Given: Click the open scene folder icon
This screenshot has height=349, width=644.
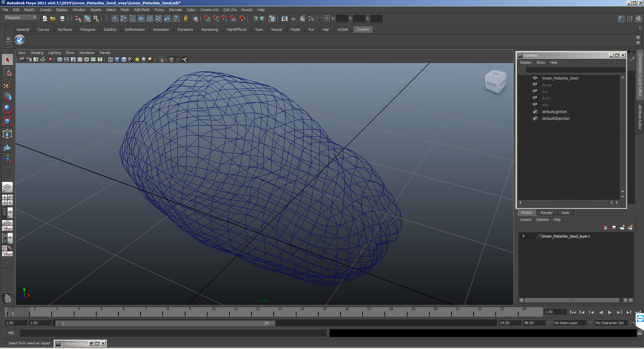Looking at the screenshot, I should 53,18.
